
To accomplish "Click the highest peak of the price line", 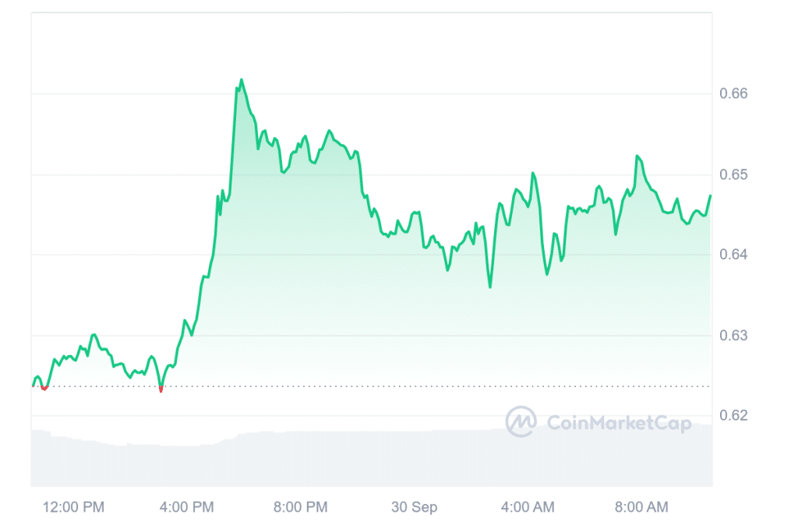I will coord(242,80).
